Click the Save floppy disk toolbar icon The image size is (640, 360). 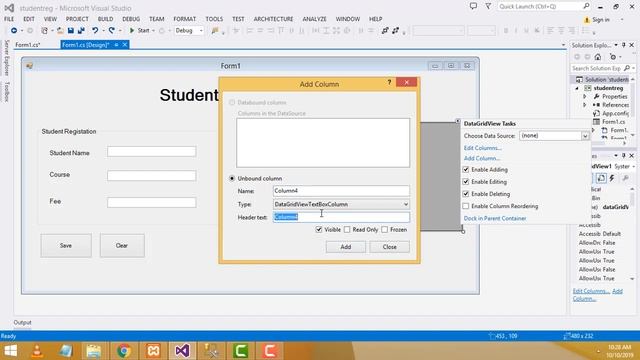[x=71, y=31]
